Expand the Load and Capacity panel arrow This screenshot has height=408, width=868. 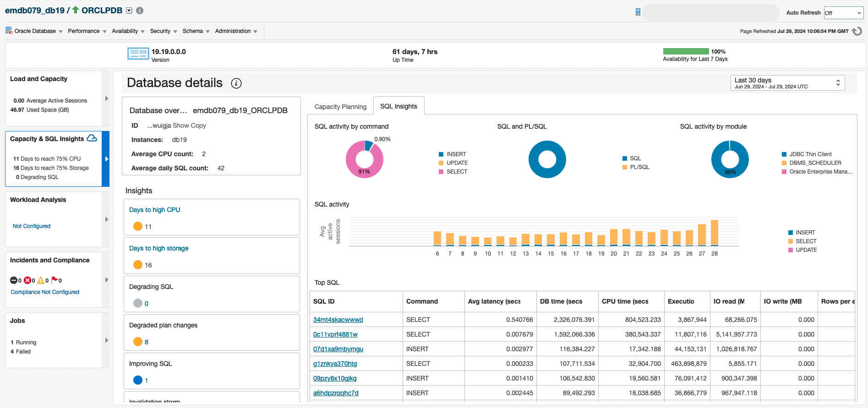pos(107,98)
